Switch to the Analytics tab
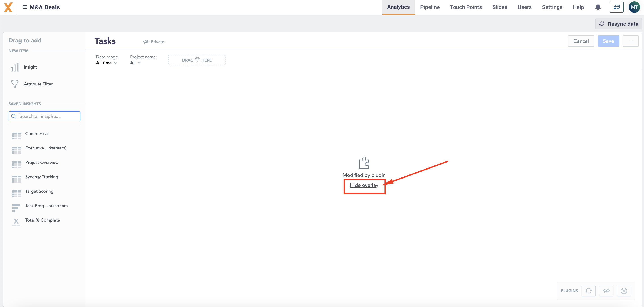 tap(398, 7)
